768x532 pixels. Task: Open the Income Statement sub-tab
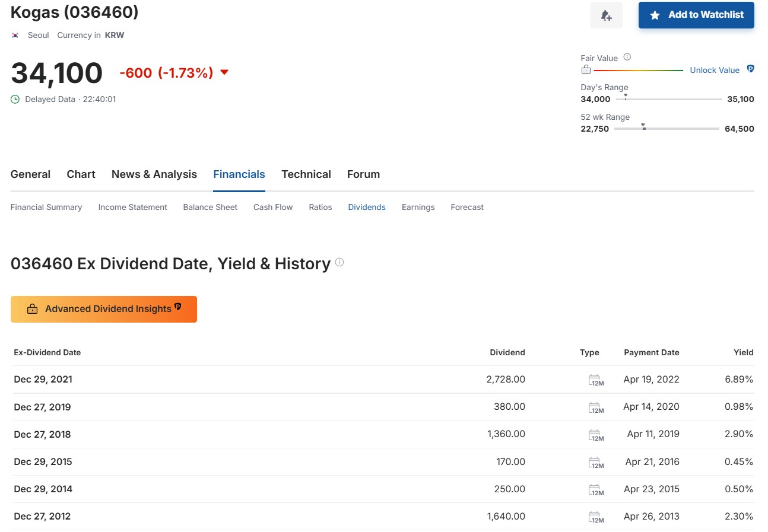tap(133, 207)
